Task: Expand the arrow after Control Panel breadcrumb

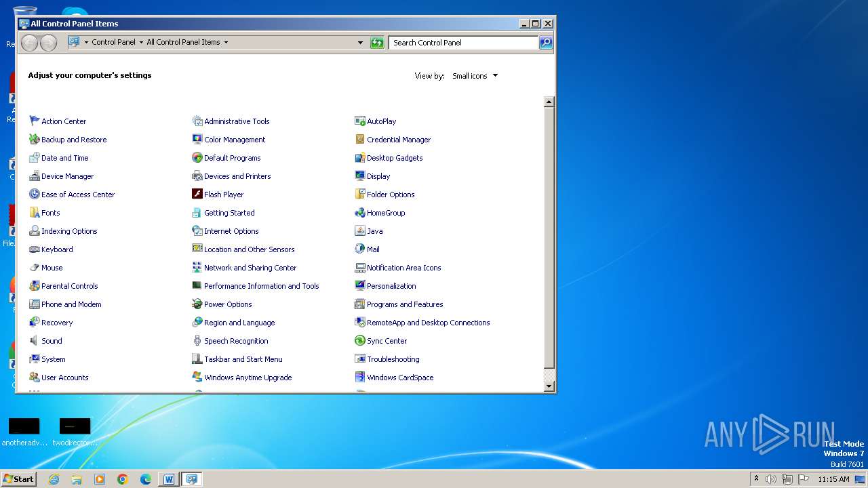Action: (141, 42)
